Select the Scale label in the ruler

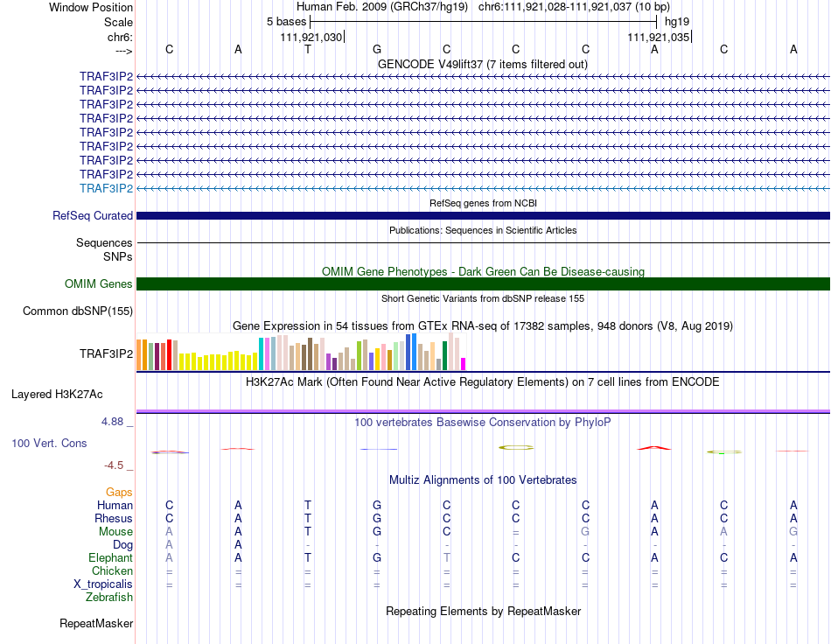[118, 22]
